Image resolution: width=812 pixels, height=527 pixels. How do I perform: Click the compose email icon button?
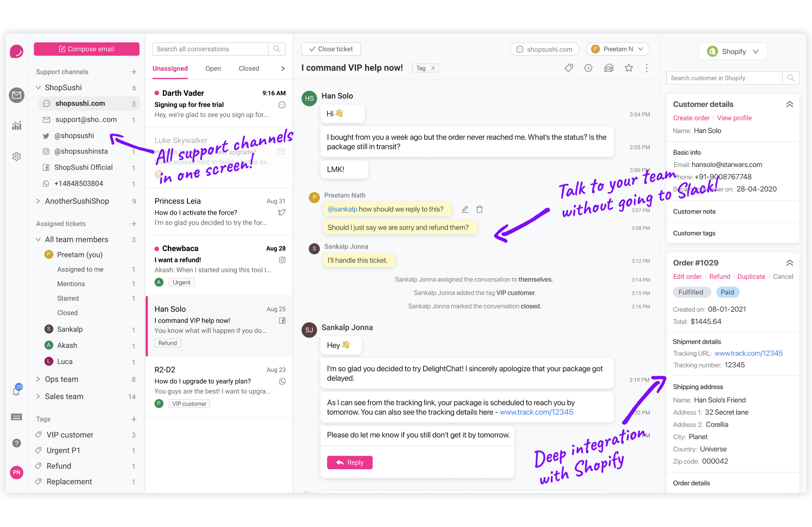[x=62, y=49]
